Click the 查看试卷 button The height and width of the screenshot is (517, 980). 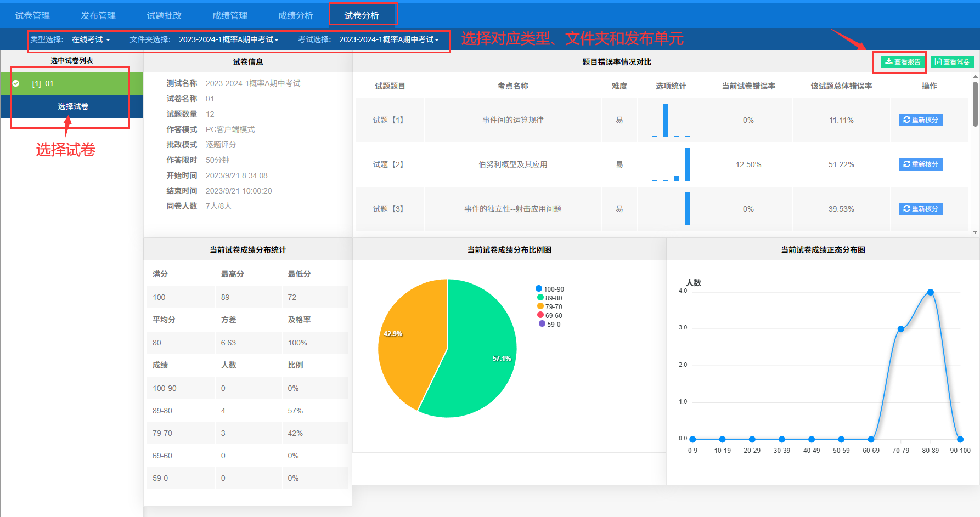[x=952, y=62]
